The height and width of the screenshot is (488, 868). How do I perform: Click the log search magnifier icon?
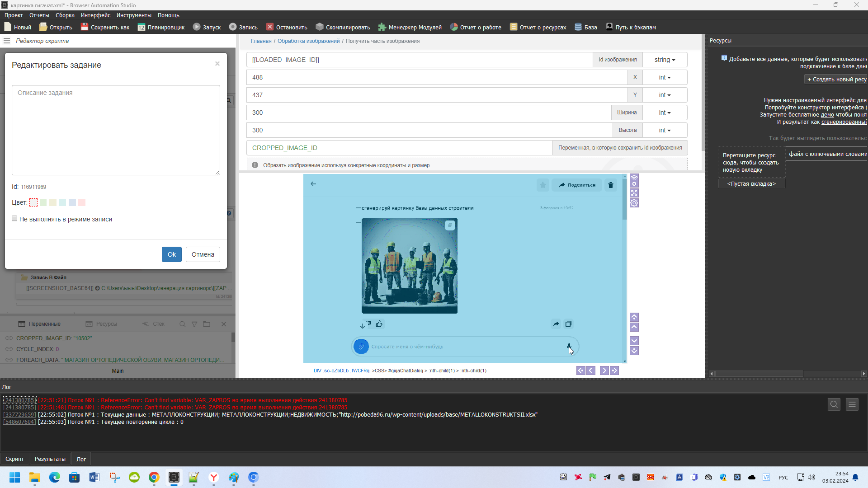click(x=834, y=404)
